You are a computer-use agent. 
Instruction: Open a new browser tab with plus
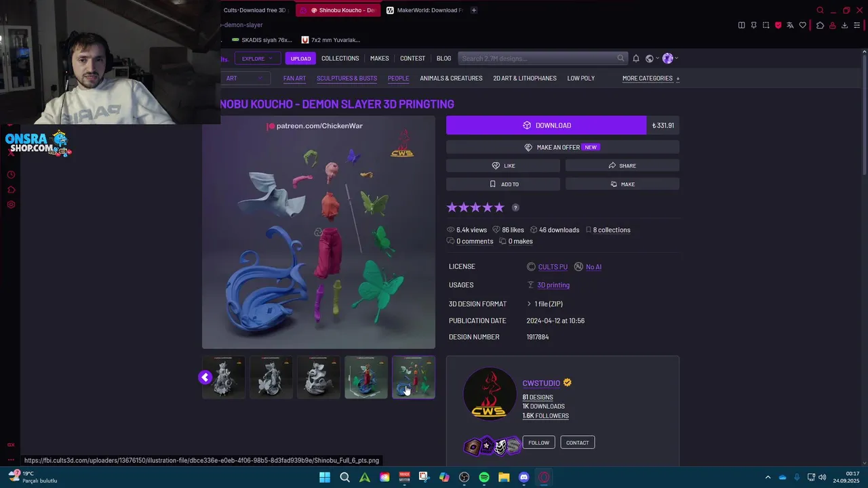[x=474, y=10]
